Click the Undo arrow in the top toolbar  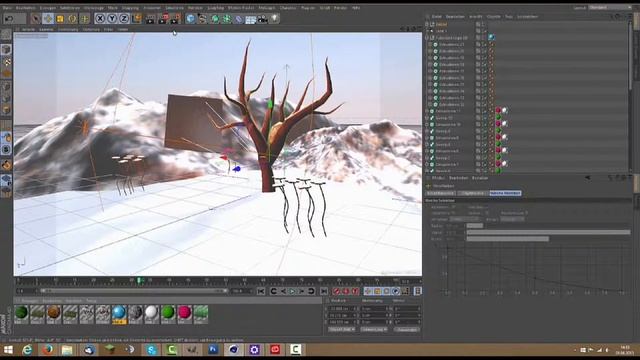[x=9, y=18]
